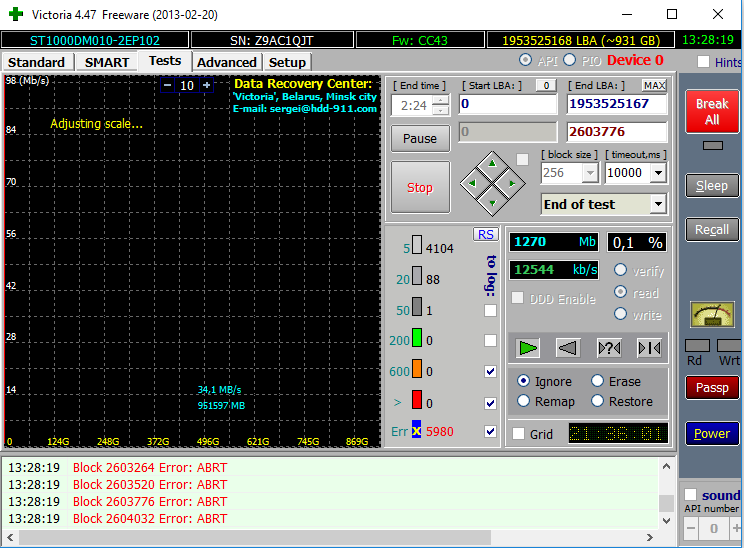The width and height of the screenshot is (744, 548).
Task: Click the log scrollbar up arrow
Action: click(666, 466)
